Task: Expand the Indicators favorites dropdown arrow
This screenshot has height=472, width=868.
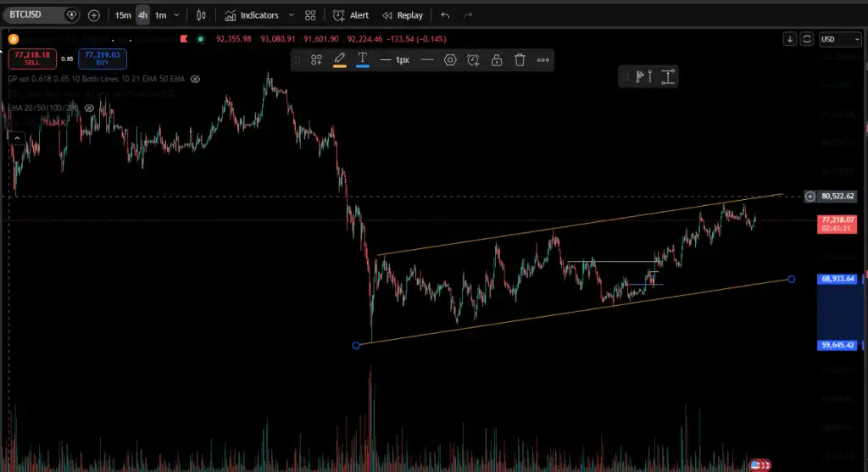Action: 292,15
